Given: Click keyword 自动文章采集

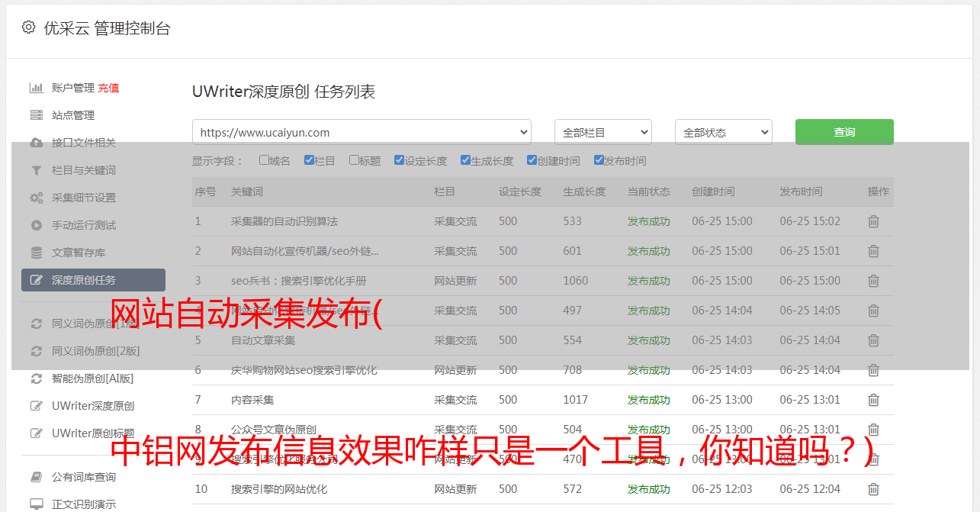Looking at the screenshot, I should coord(263,340).
